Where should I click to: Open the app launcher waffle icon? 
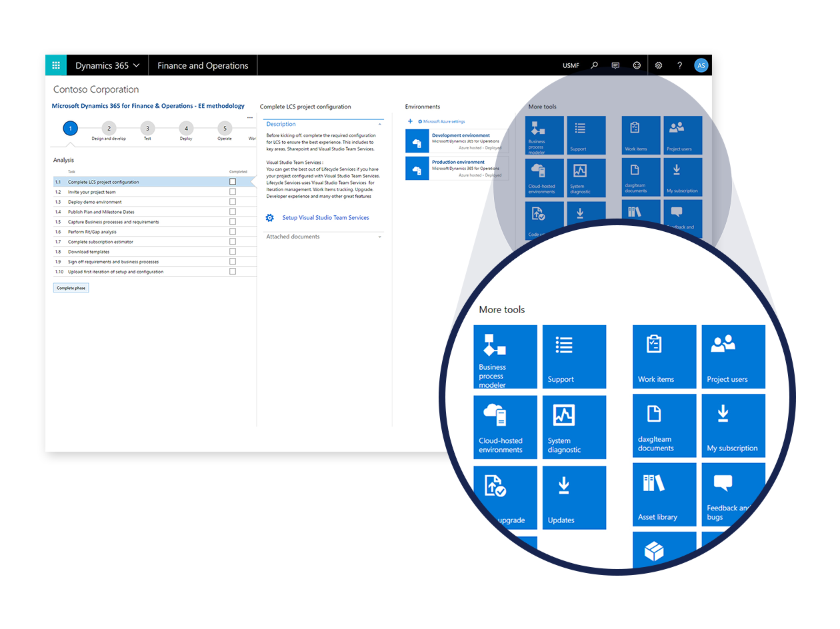(56, 65)
